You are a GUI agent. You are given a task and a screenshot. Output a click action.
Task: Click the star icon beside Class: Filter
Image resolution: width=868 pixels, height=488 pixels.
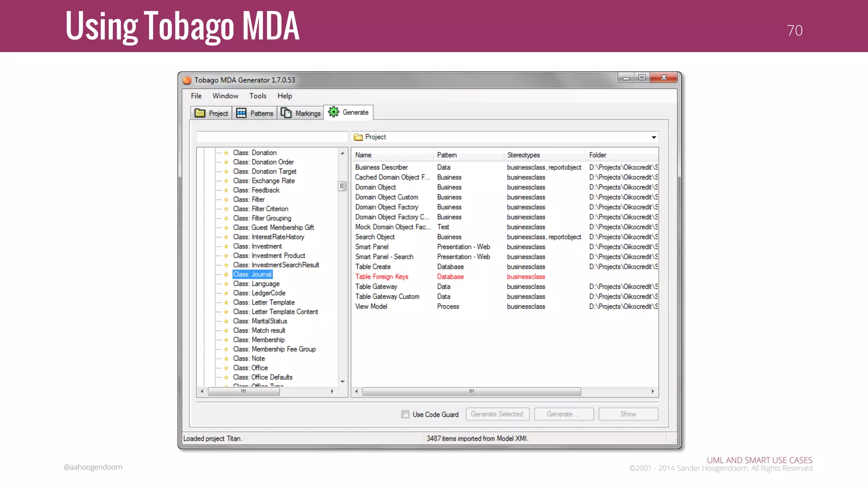[226, 200]
